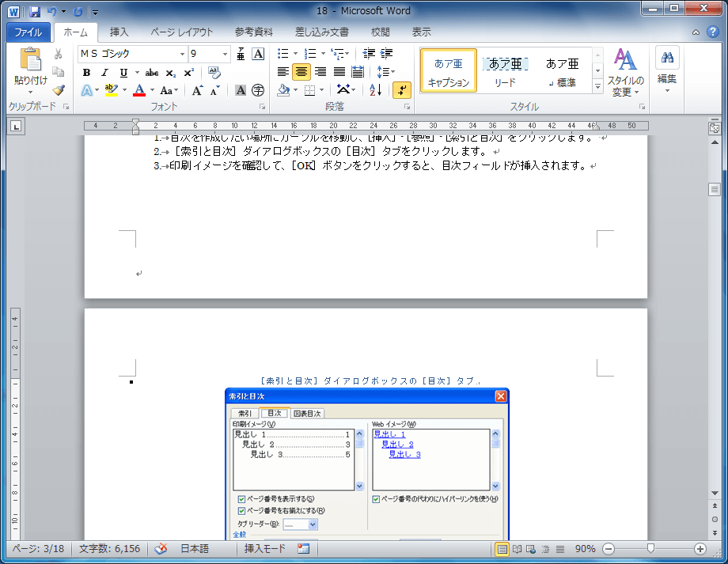Click the Decrease Indent icon
The height and width of the screenshot is (564, 728).
369,54
